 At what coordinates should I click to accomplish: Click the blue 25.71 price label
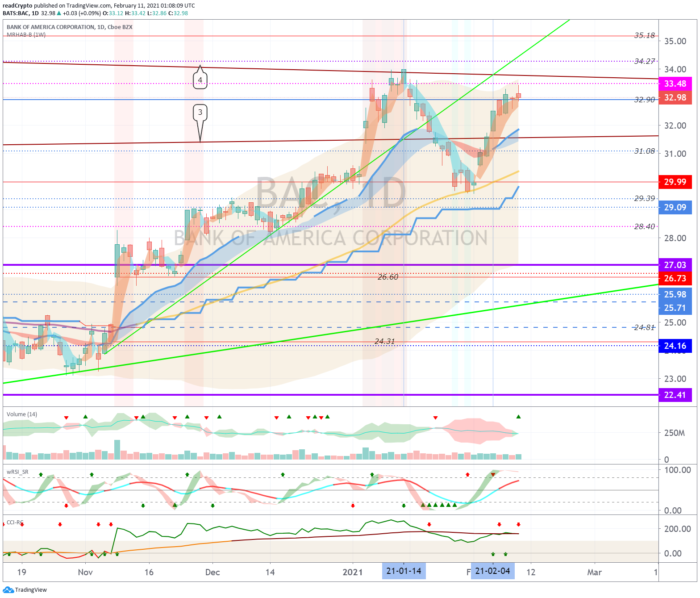coord(675,308)
